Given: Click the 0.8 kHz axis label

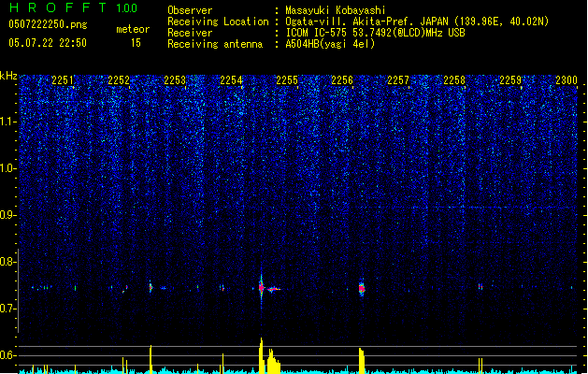Looking at the screenshot, I should pyautogui.click(x=7, y=262).
